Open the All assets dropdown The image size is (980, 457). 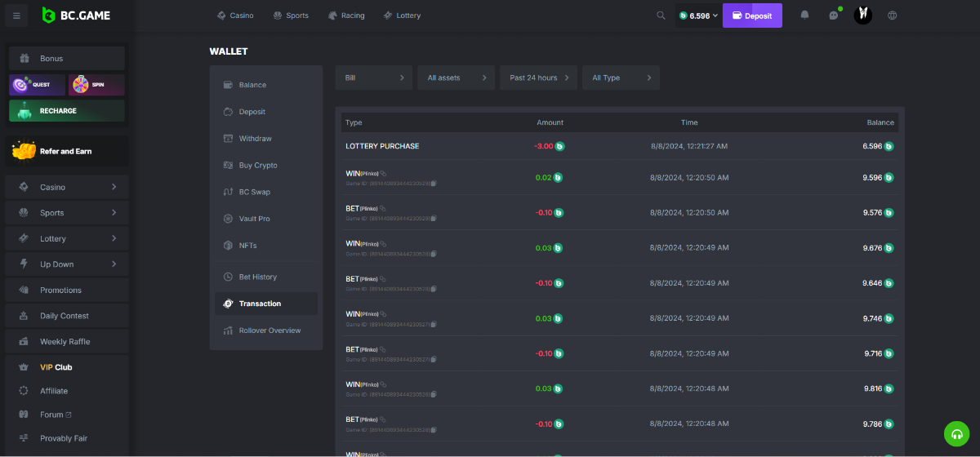click(456, 78)
